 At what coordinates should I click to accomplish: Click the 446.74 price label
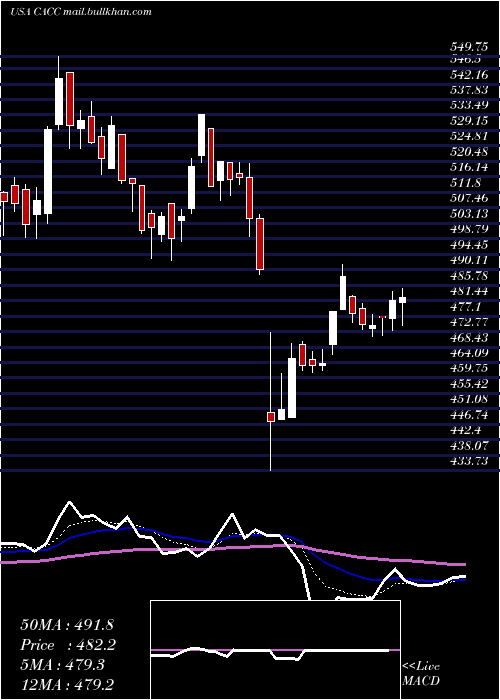468,415
